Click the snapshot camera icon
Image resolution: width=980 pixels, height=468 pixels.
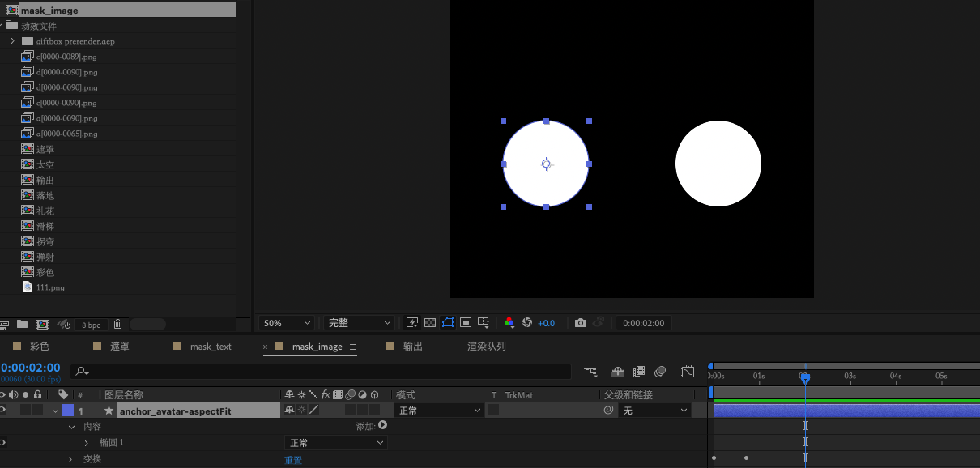(x=580, y=323)
